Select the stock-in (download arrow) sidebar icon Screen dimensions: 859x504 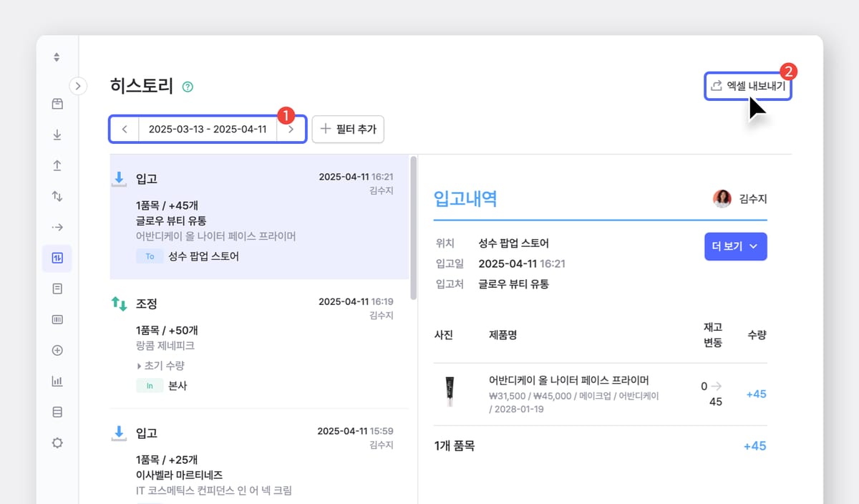tap(57, 134)
